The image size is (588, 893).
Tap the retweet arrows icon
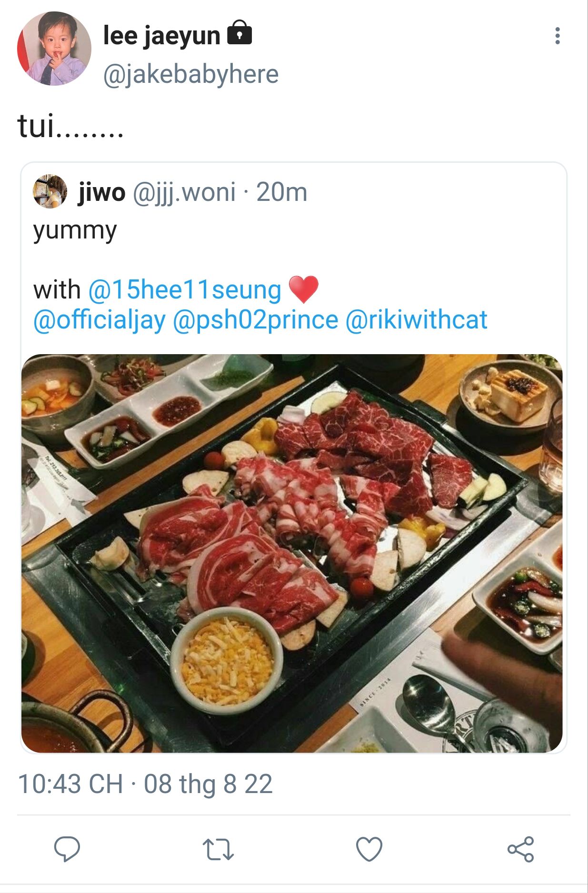(x=218, y=850)
